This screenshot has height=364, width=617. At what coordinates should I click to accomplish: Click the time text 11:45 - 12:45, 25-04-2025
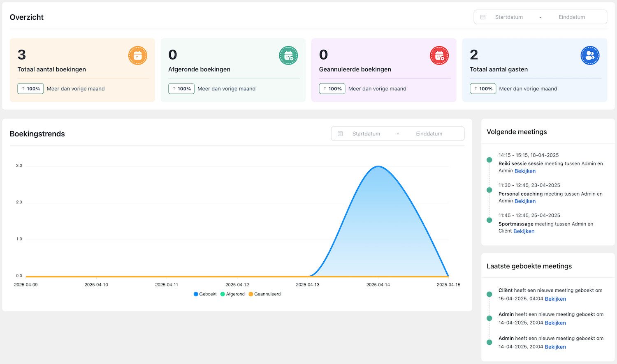(x=529, y=215)
